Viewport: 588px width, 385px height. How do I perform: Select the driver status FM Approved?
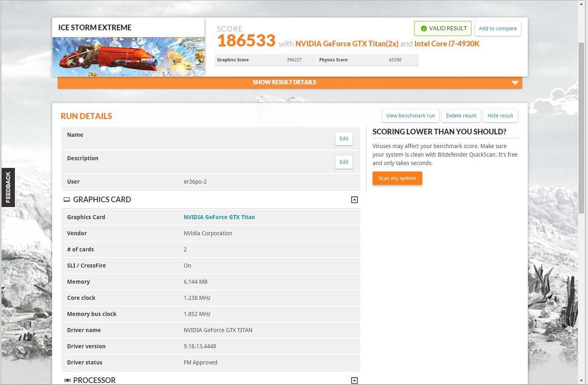point(200,362)
